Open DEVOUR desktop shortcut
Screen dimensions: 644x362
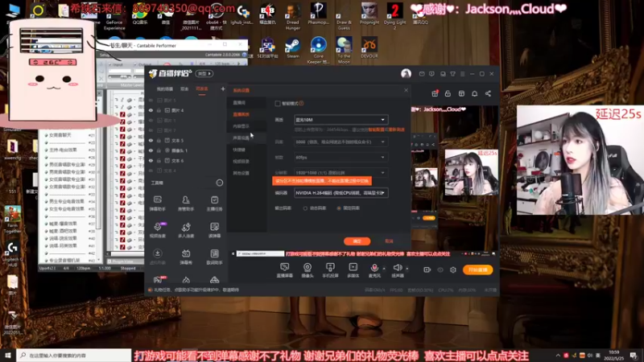pos(369,47)
